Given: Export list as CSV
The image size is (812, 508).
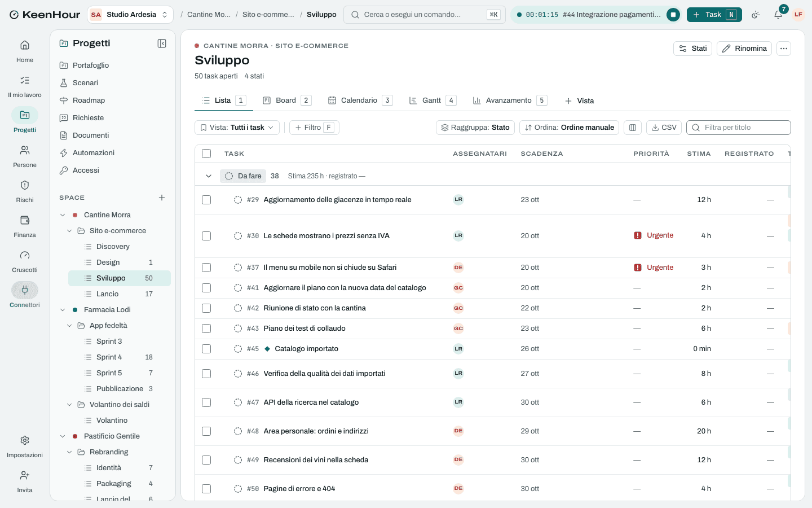Looking at the screenshot, I should coord(664,128).
